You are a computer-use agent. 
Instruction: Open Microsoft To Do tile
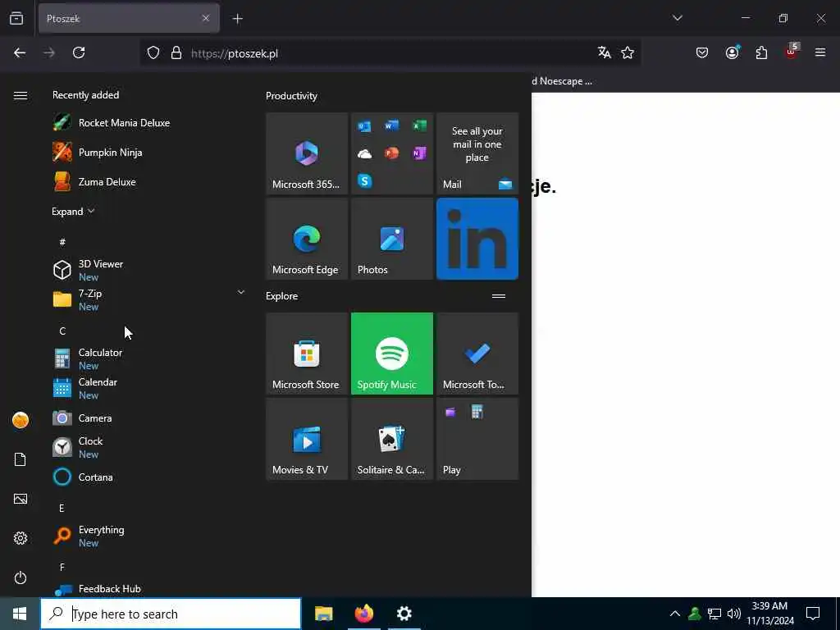(477, 354)
